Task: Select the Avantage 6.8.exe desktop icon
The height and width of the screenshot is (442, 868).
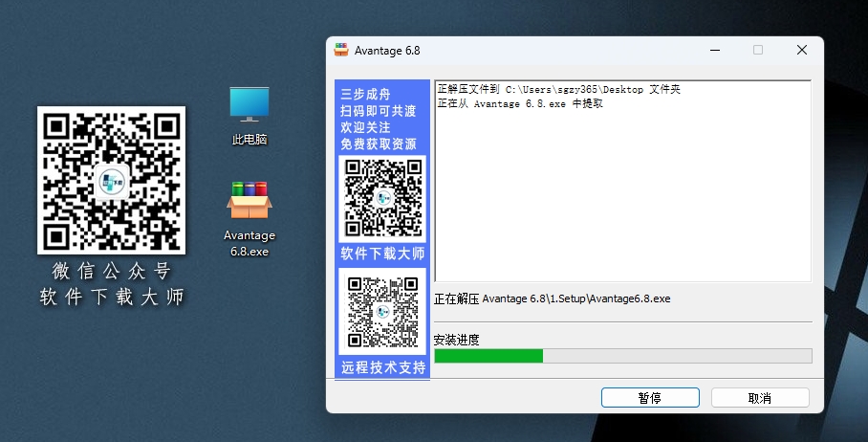Action: [250, 219]
